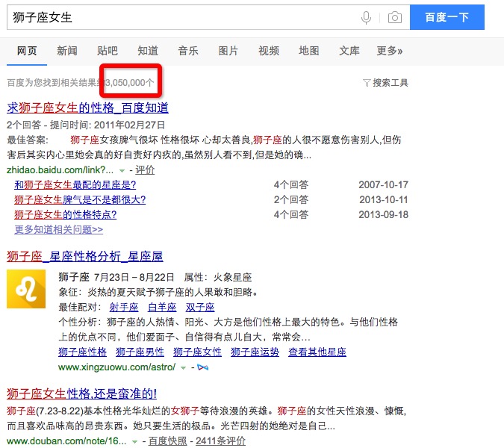Click the 提问时间: 2011年02月27日 text

coord(108,125)
